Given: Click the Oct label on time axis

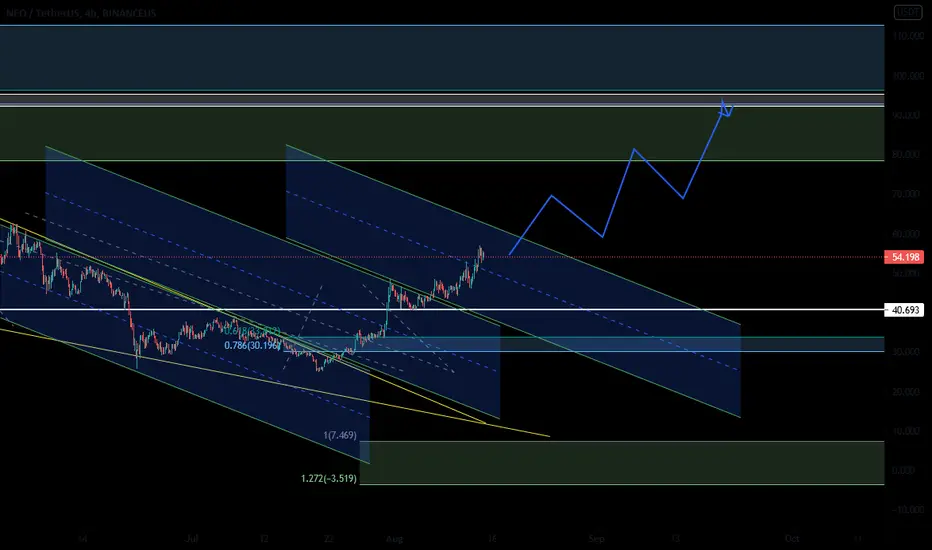Looking at the screenshot, I should pyautogui.click(x=792, y=539).
